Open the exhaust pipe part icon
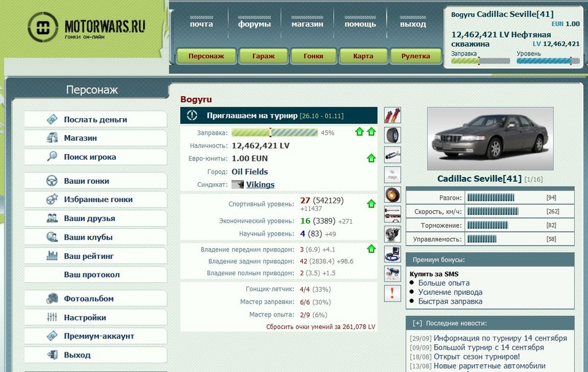This screenshot has width=588, height=372. (x=392, y=155)
